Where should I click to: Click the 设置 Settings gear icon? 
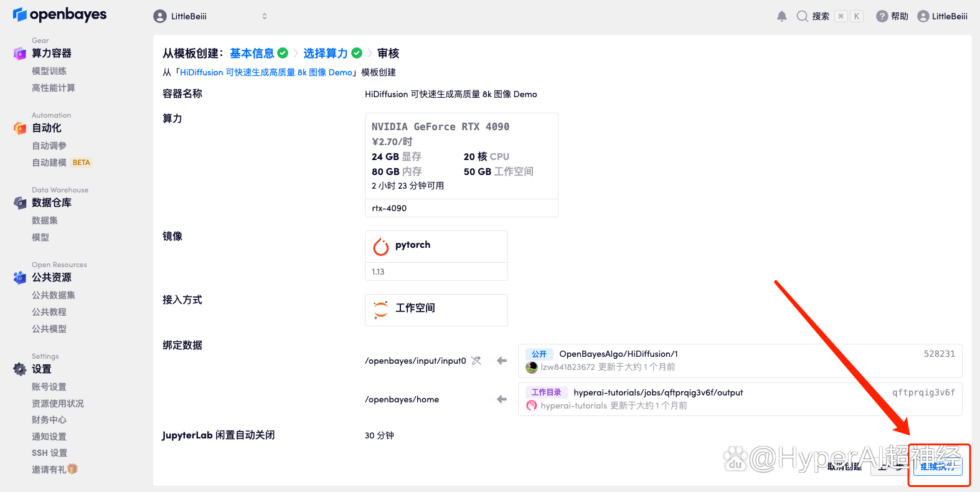click(x=20, y=369)
